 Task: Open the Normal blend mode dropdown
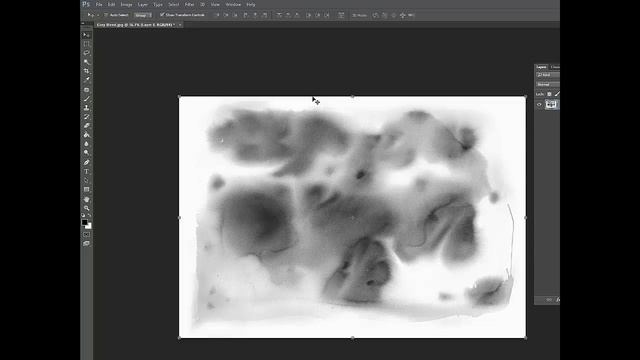548,84
